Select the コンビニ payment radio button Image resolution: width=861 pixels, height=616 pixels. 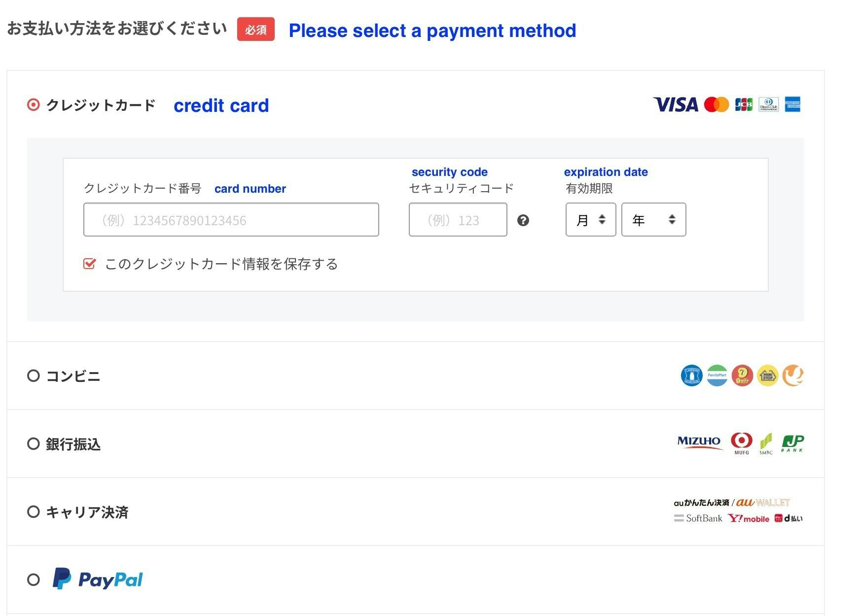pyautogui.click(x=34, y=376)
